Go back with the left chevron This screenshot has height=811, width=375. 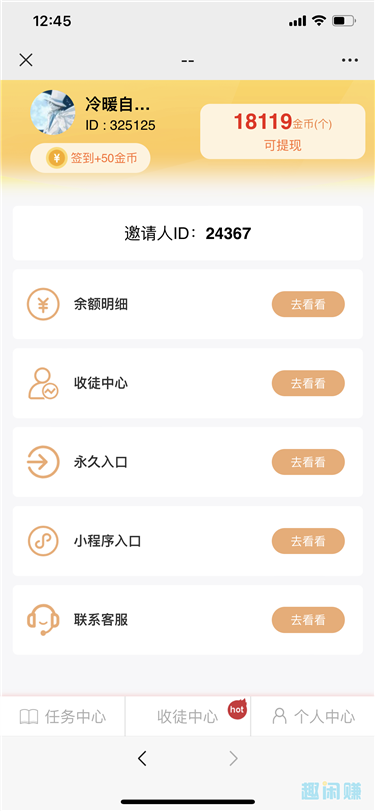pos(143,759)
